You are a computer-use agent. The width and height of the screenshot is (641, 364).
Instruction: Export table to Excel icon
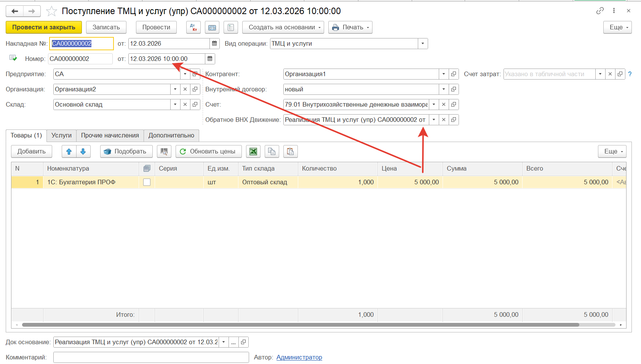[253, 152]
